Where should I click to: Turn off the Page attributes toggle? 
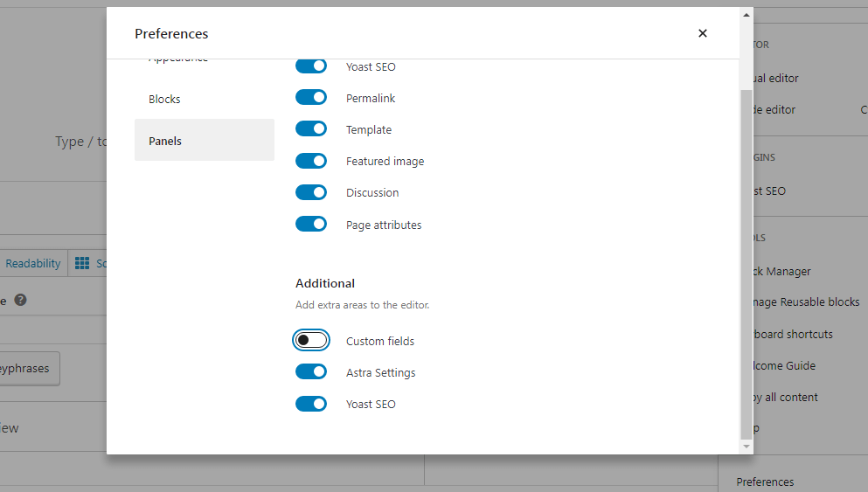(311, 225)
